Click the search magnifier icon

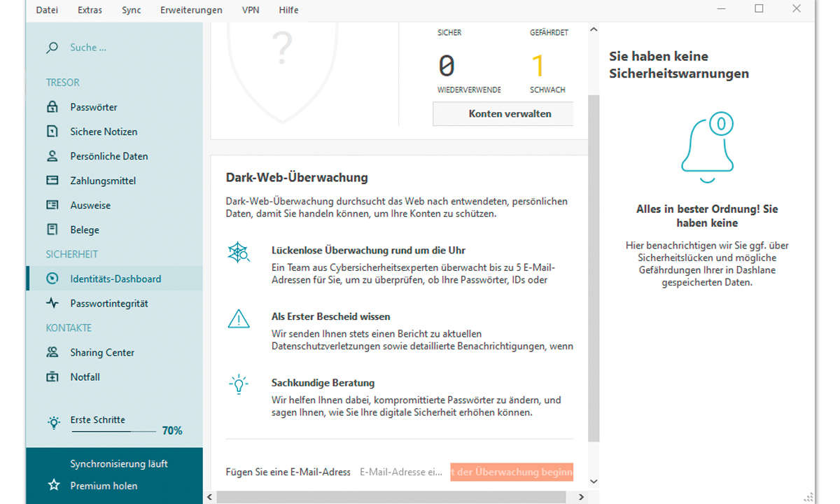click(52, 48)
